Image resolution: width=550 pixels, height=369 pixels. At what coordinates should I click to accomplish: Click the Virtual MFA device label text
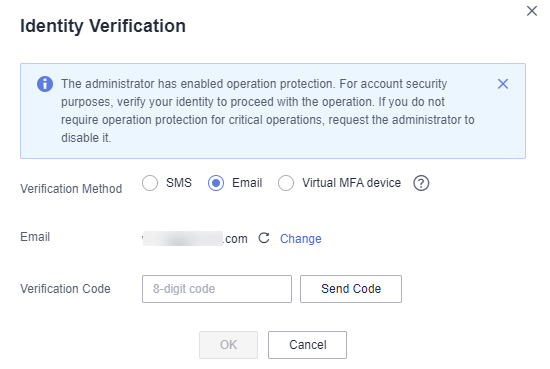click(x=351, y=183)
